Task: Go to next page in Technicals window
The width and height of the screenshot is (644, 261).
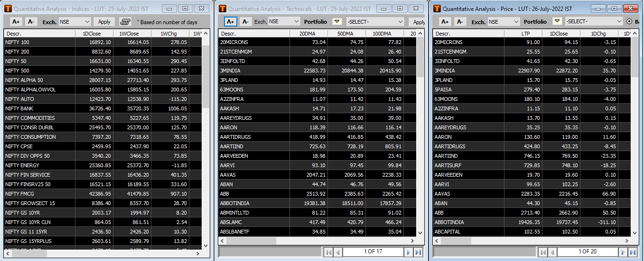Action: pyautogui.click(x=408, y=252)
